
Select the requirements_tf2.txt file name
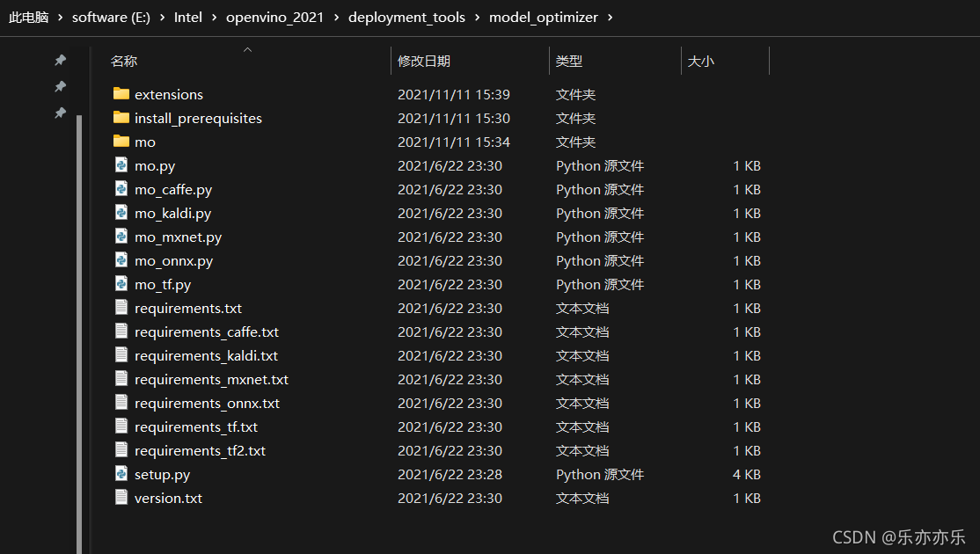[200, 450]
